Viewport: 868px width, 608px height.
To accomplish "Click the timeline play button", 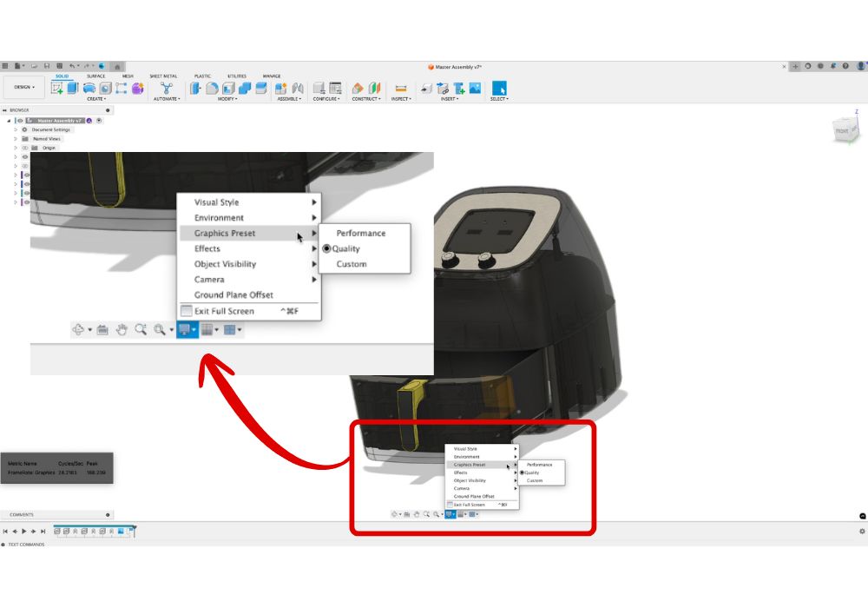I will (x=23, y=531).
